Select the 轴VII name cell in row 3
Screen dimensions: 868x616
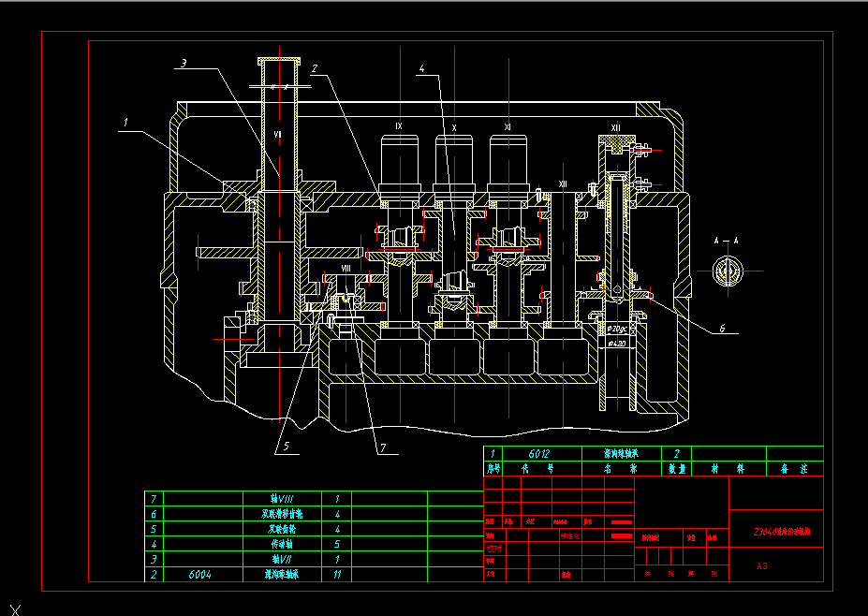pyautogui.click(x=282, y=560)
